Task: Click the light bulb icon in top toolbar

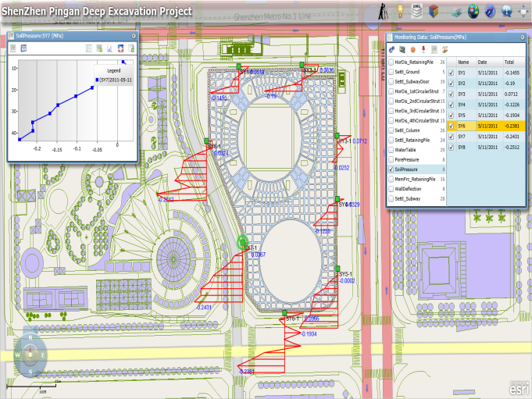Action: coord(401,12)
